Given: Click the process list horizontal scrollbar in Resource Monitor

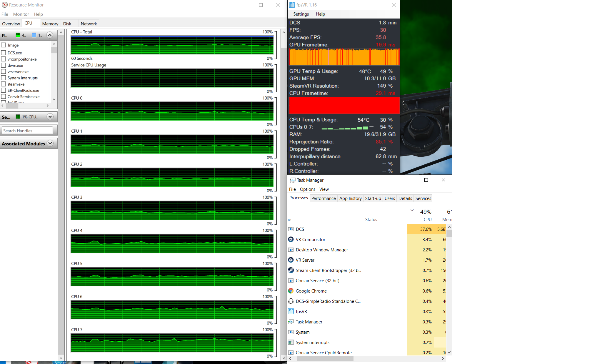Looking at the screenshot, I should point(12,106).
